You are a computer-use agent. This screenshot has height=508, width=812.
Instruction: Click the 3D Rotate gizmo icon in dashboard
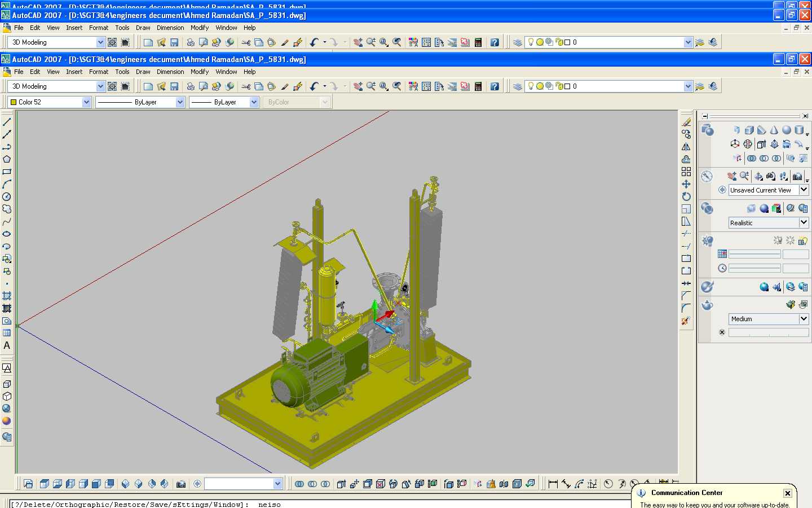click(748, 144)
